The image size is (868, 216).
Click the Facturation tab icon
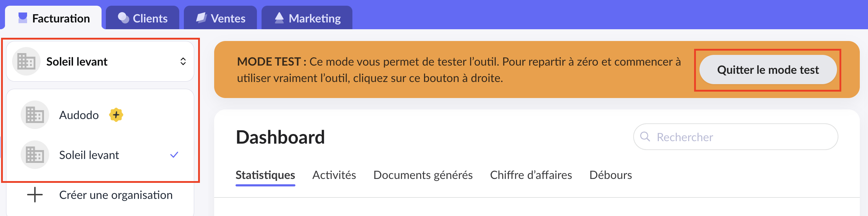23,18
